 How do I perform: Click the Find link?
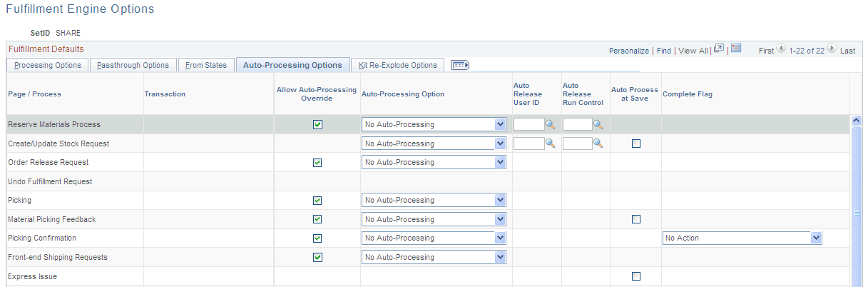tap(664, 51)
